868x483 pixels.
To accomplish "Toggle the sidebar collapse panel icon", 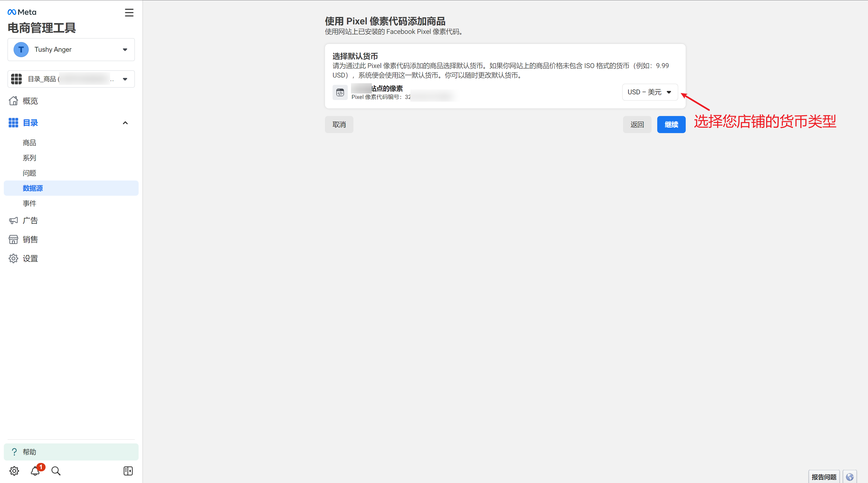I will point(128,471).
